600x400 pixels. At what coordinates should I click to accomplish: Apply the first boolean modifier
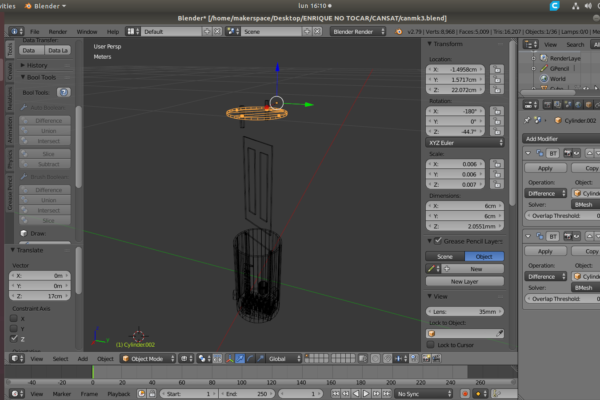tap(545, 168)
